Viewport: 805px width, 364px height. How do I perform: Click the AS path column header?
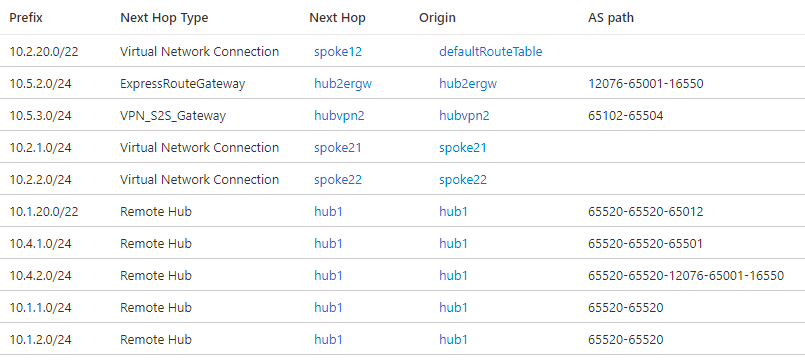coord(611,18)
